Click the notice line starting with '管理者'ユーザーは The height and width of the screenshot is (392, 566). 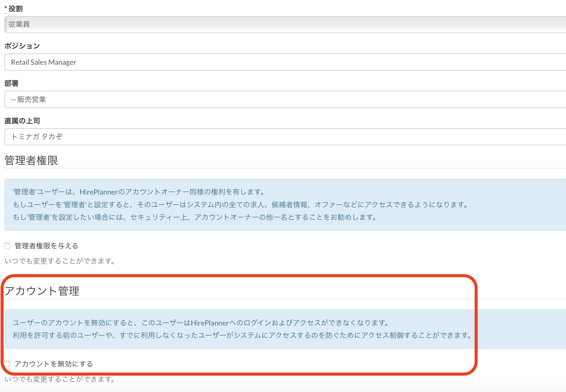139,192
